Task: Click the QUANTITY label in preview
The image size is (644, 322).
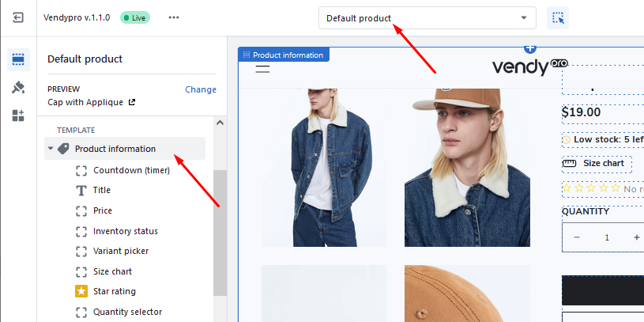Action: (x=586, y=211)
